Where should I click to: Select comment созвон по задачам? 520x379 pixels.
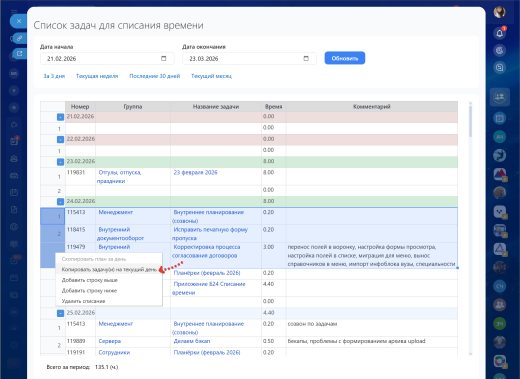pos(312,324)
